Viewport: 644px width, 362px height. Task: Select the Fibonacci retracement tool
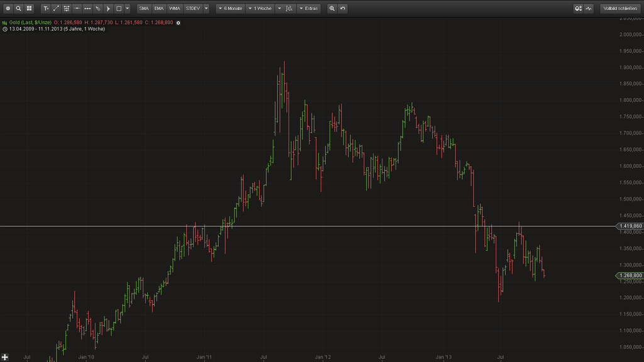[x=67, y=8]
